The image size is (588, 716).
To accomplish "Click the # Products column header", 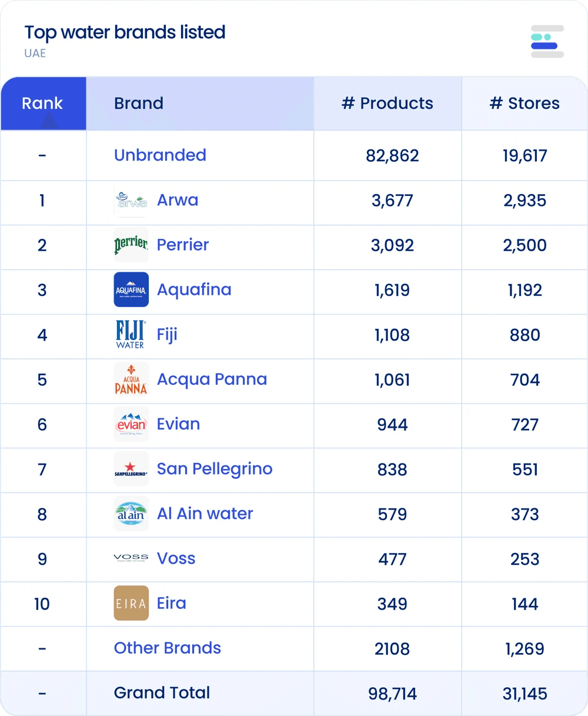I will pyautogui.click(x=387, y=104).
